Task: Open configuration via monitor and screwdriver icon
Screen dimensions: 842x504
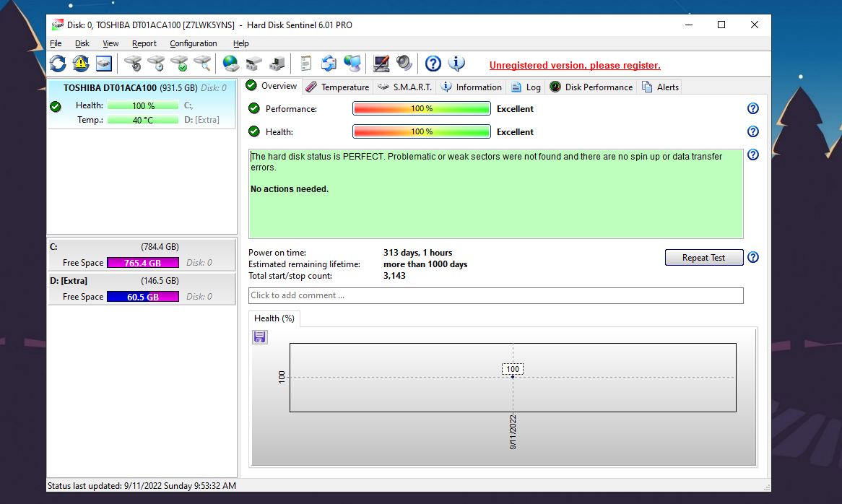Action: point(381,64)
